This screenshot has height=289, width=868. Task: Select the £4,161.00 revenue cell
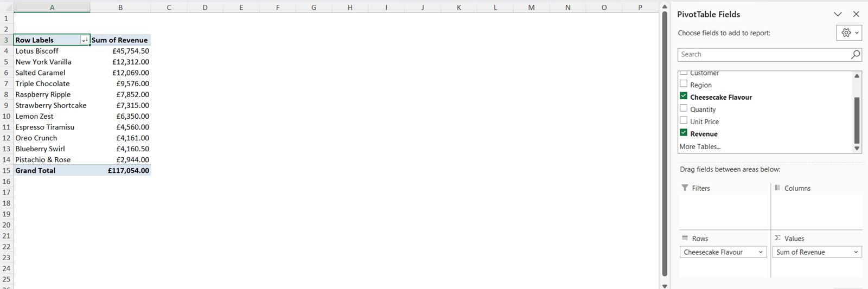click(120, 138)
